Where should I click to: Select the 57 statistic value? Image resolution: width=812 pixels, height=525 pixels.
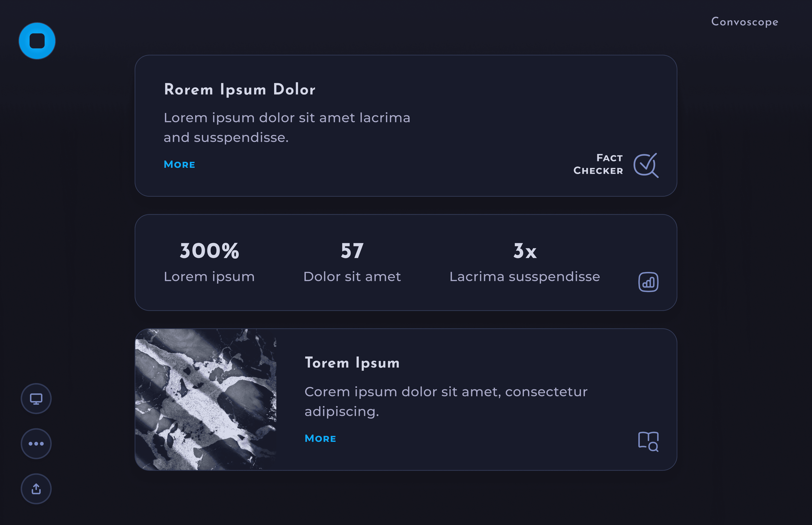352,251
